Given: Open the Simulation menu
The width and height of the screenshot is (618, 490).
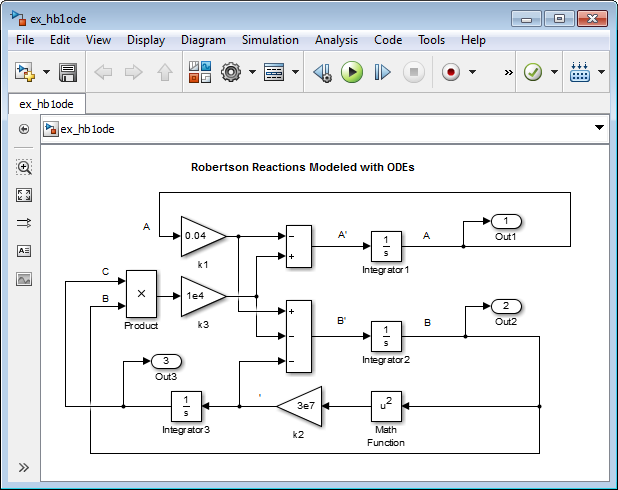Looking at the screenshot, I should [270, 40].
